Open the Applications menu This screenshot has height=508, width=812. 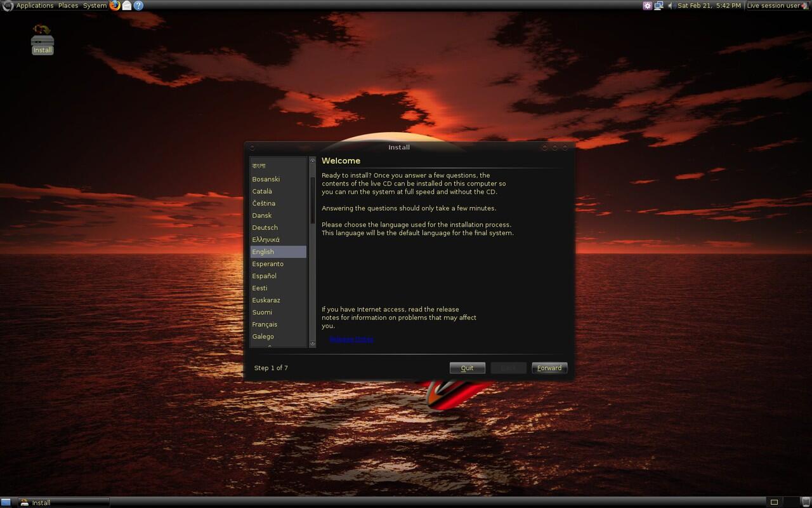(x=34, y=5)
